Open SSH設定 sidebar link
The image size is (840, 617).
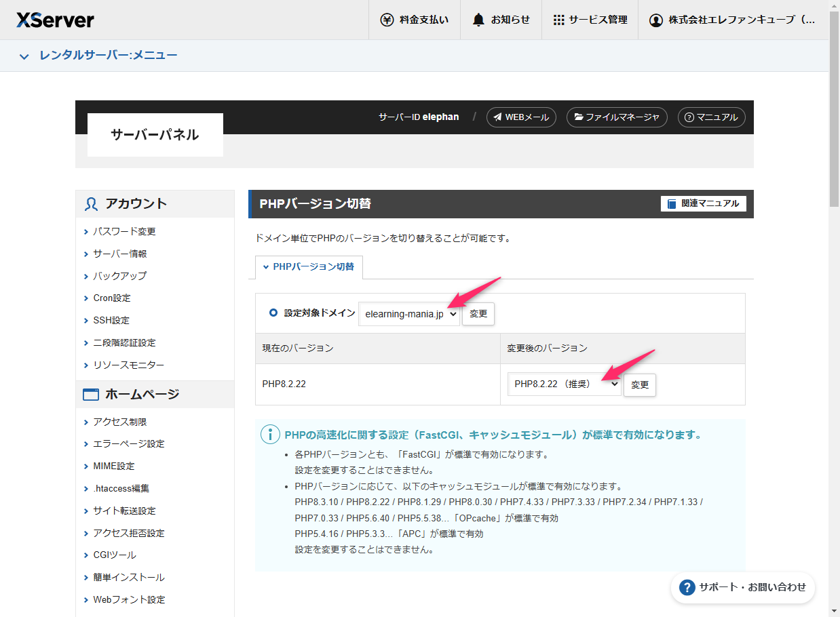pos(111,321)
